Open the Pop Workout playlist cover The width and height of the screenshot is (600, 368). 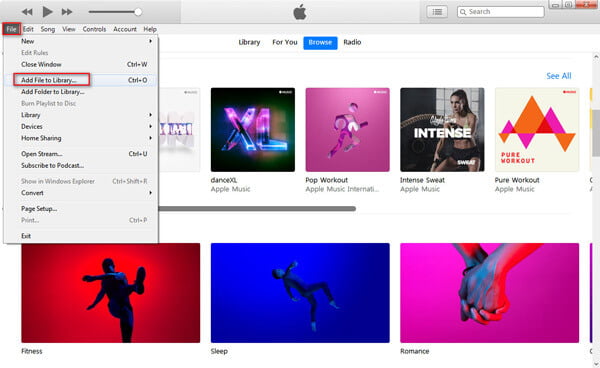click(347, 130)
